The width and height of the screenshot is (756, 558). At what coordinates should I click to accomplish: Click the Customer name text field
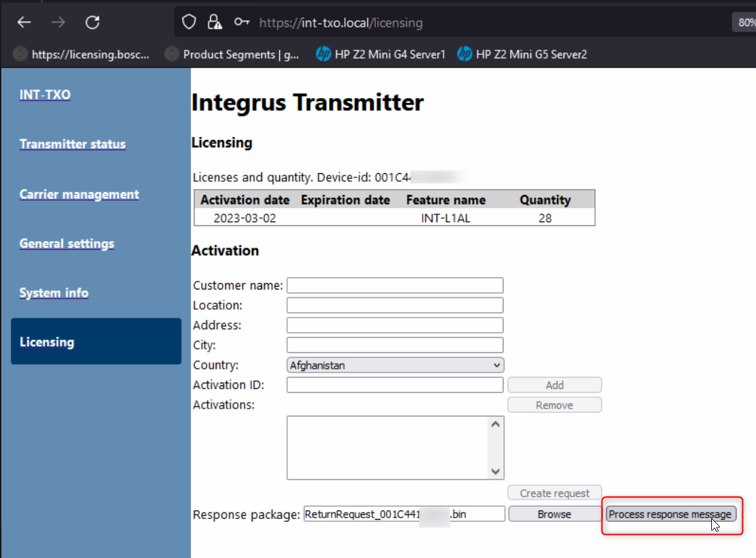[395, 285]
